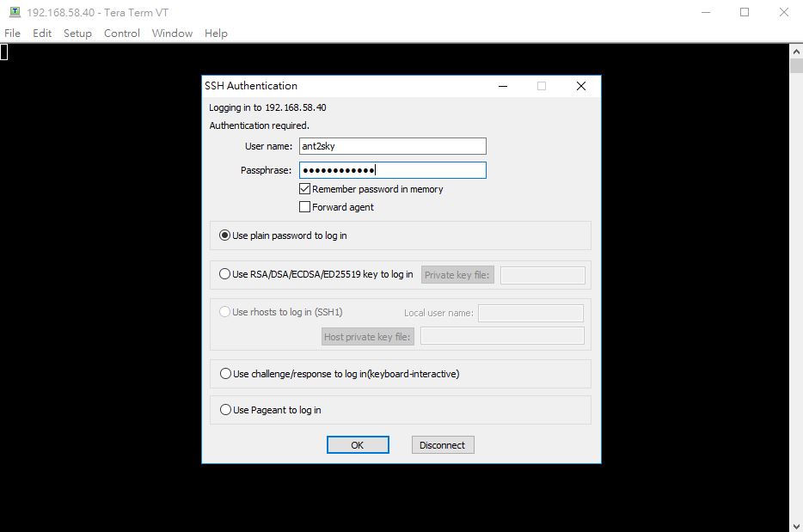Close the SSH Authentication dialog

point(580,86)
